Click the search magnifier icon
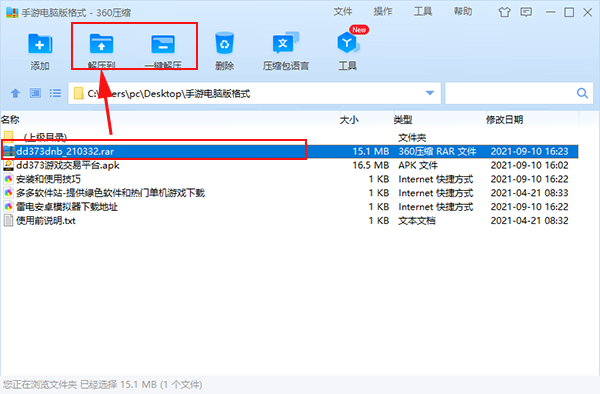The width and height of the screenshot is (600, 394). (582, 93)
